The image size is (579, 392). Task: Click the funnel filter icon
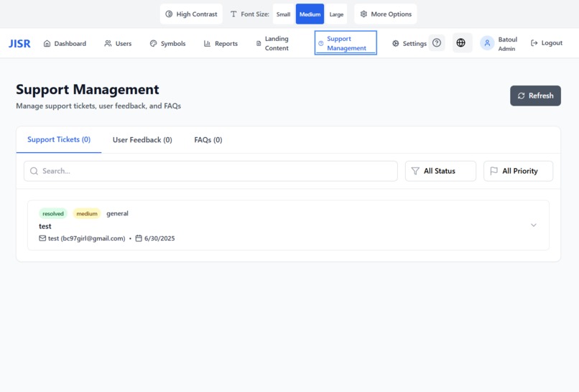pyautogui.click(x=415, y=171)
